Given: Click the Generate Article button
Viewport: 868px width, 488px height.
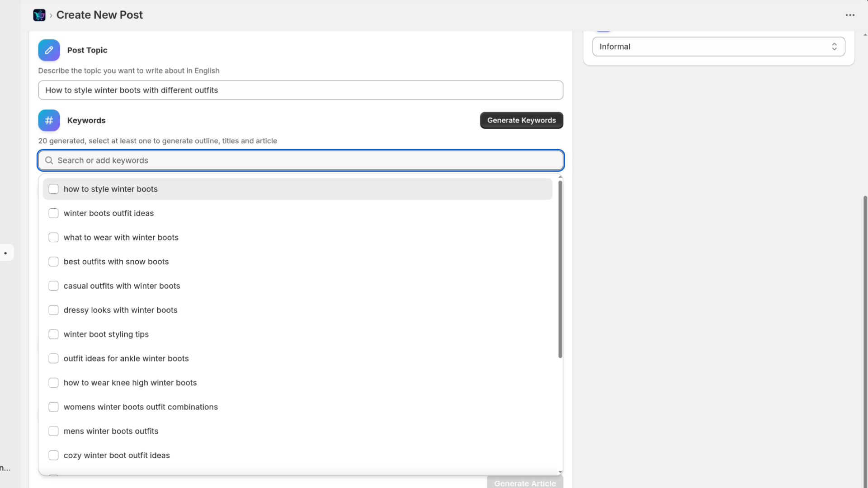Looking at the screenshot, I should point(525,483).
